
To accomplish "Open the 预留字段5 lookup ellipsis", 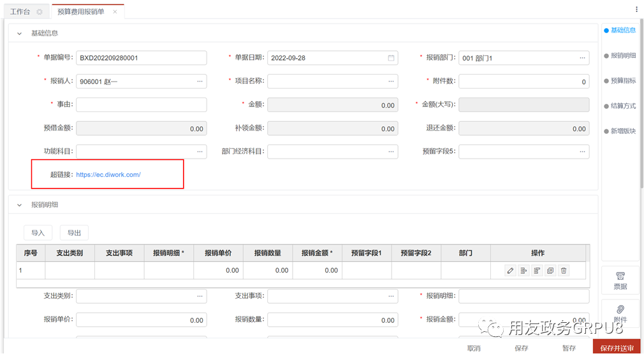I will [x=582, y=152].
